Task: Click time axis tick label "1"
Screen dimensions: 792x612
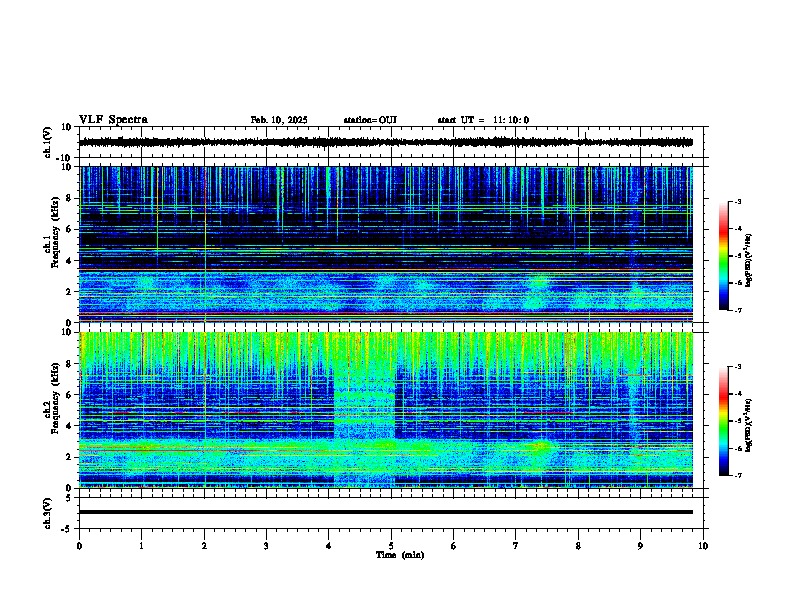Action: pos(141,546)
